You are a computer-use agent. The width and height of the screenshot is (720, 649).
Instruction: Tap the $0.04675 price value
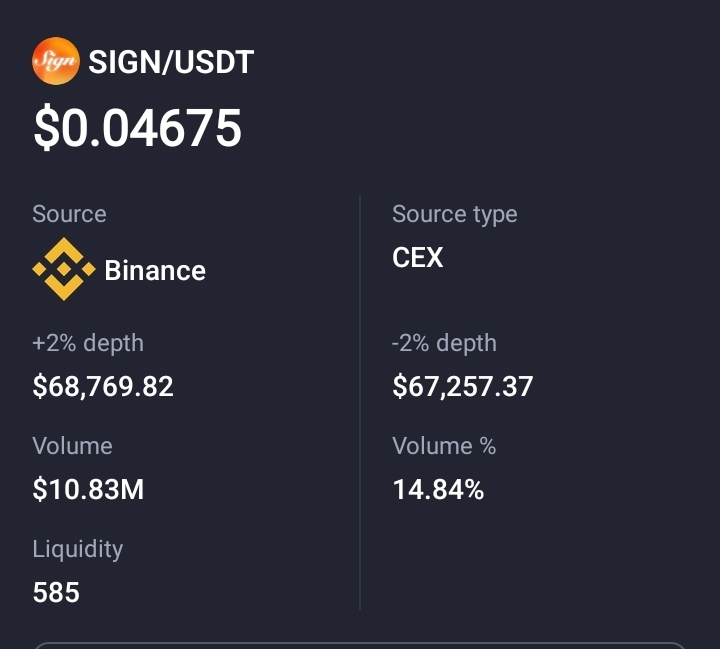pyautogui.click(x=138, y=128)
